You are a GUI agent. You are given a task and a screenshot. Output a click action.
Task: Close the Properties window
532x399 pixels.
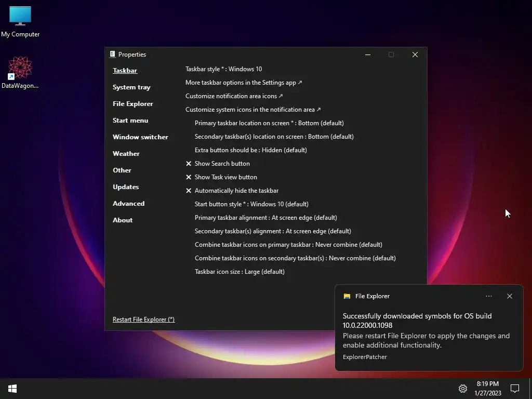(x=415, y=55)
